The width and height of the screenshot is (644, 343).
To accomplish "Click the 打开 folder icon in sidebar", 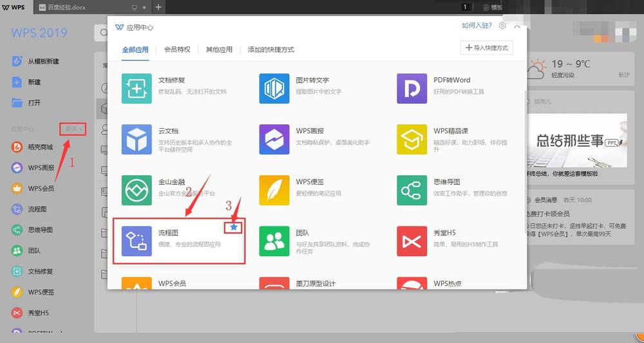I will [x=17, y=102].
